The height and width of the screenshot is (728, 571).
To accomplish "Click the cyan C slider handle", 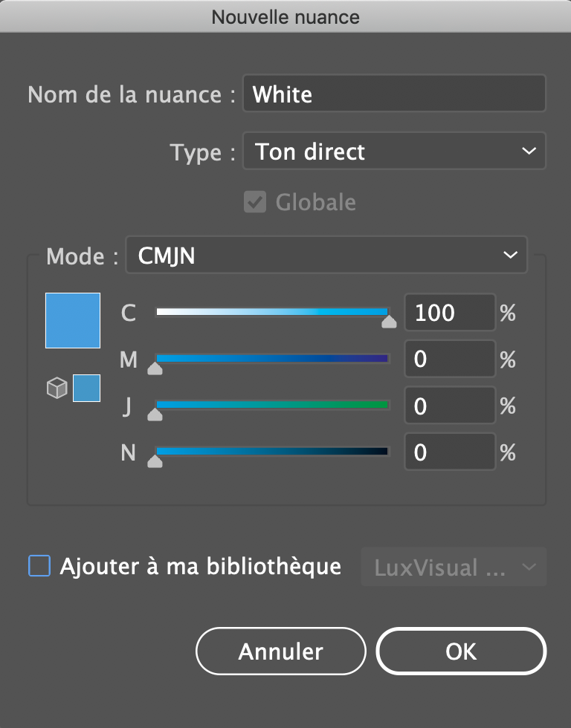I will pos(389,321).
